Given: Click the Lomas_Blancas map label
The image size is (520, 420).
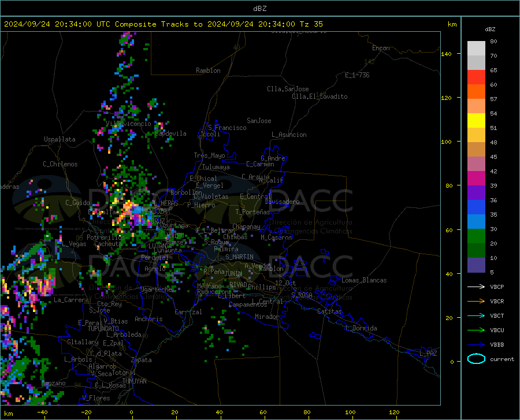Looking at the screenshot, I should tap(364, 280).
